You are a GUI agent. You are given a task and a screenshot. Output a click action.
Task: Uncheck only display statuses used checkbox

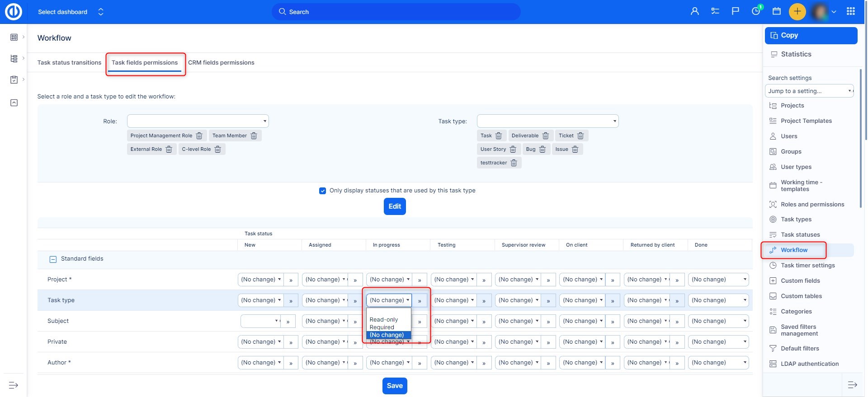click(322, 191)
